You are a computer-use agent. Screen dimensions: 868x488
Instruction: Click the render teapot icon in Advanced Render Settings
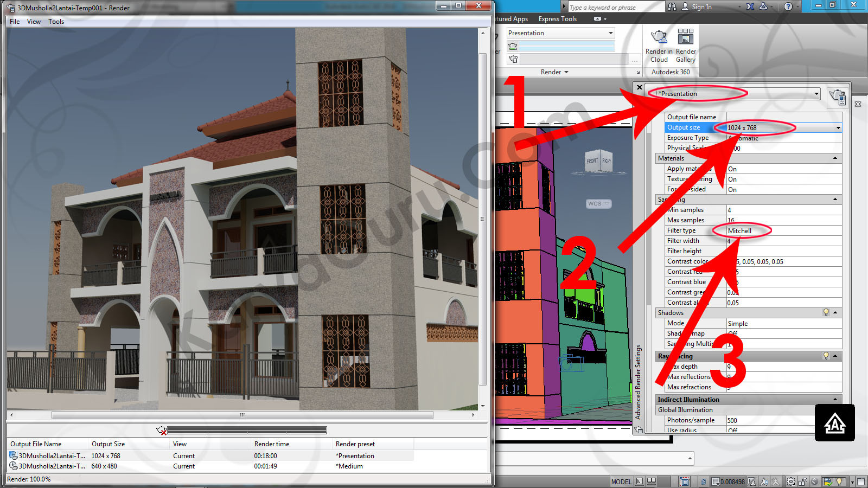[x=838, y=97]
